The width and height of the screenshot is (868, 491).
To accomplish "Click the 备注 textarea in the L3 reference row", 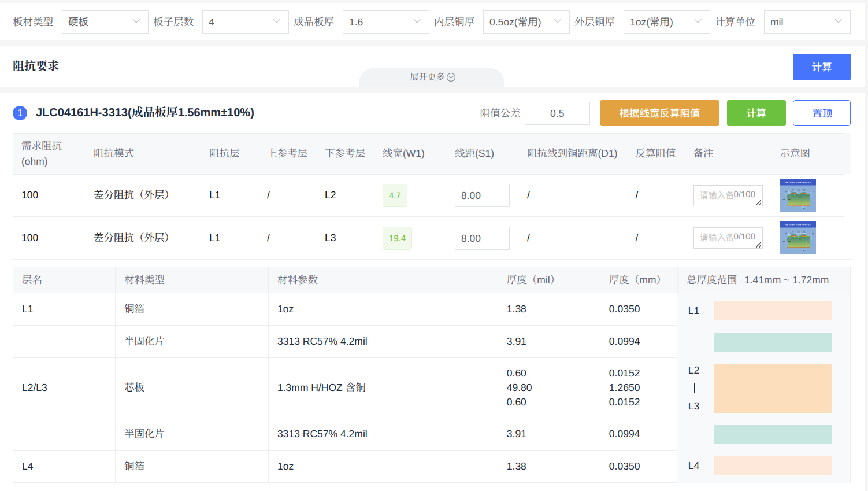I will click(728, 238).
